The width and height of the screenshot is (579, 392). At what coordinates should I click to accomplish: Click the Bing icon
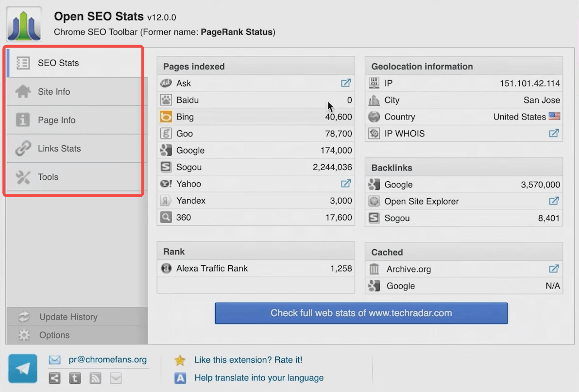(x=166, y=117)
